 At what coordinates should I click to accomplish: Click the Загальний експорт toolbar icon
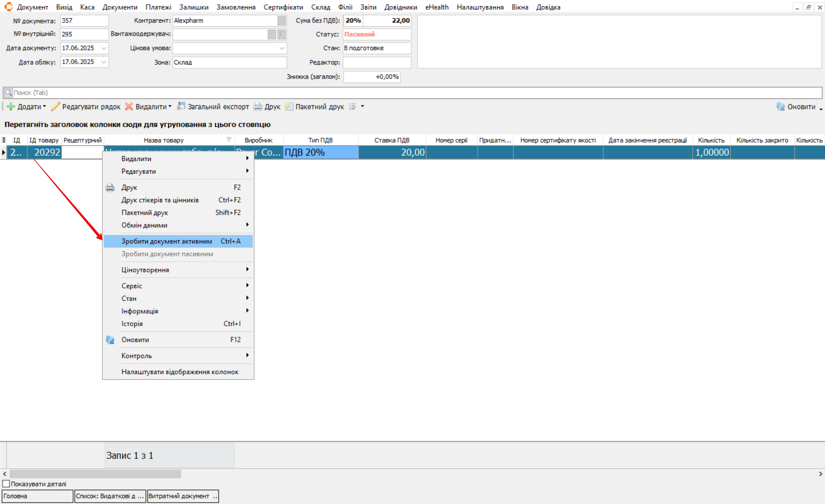point(181,107)
